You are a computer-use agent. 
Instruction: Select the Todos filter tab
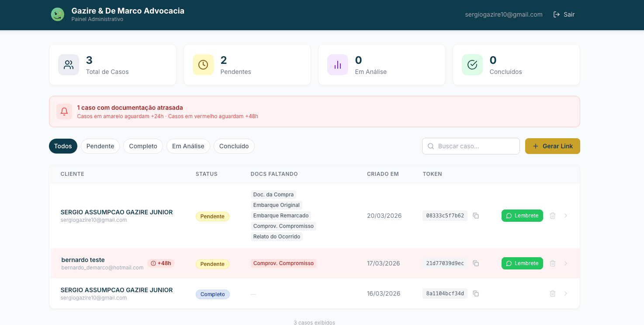63,146
